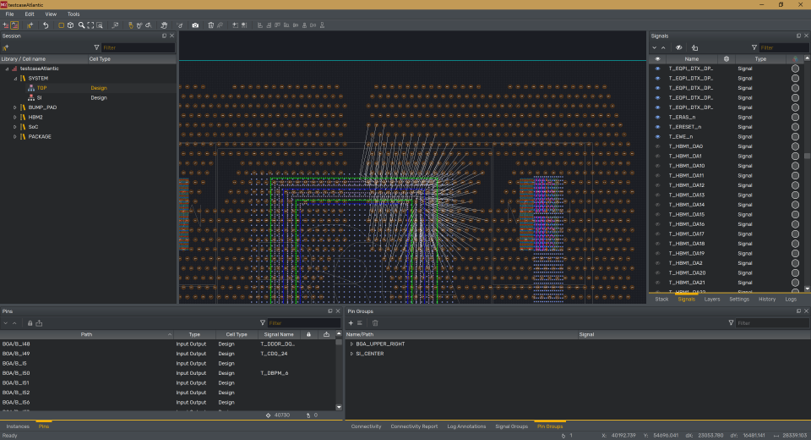This screenshot has width=811, height=440.
Task: Activate the hand pan tool
Action: coord(165,25)
